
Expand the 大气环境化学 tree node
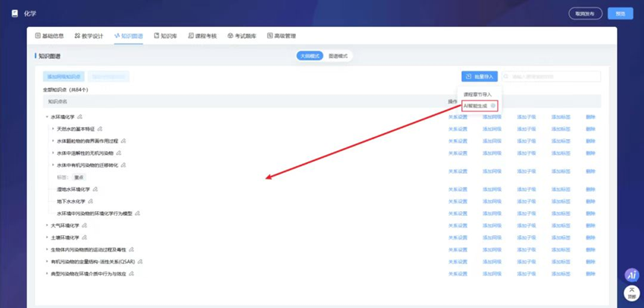pos(47,225)
